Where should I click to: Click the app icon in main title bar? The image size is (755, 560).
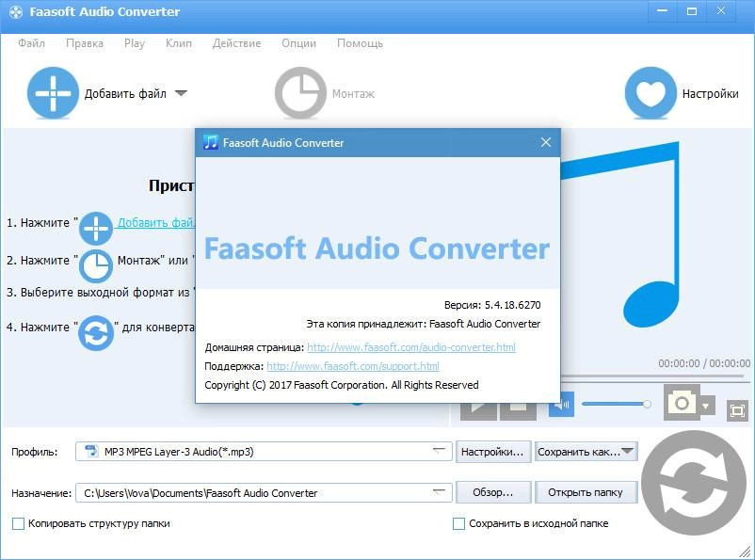(x=16, y=12)
